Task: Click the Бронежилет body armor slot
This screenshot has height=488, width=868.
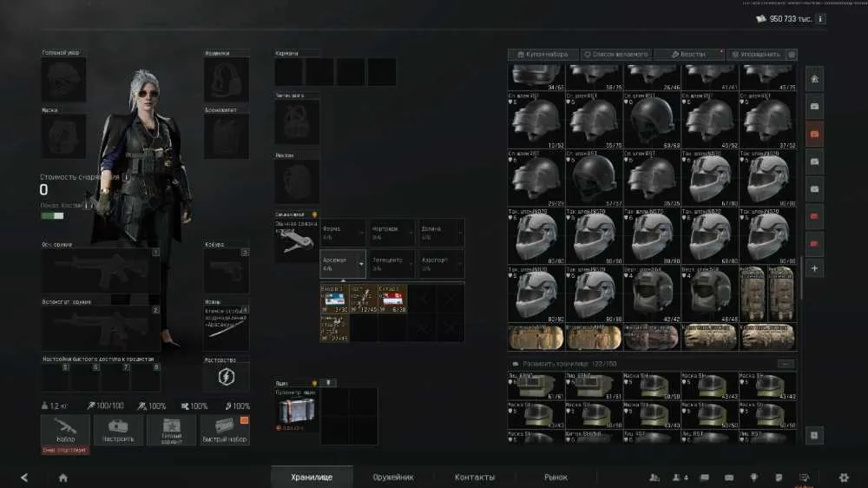Action: click(x=227, y=137)
